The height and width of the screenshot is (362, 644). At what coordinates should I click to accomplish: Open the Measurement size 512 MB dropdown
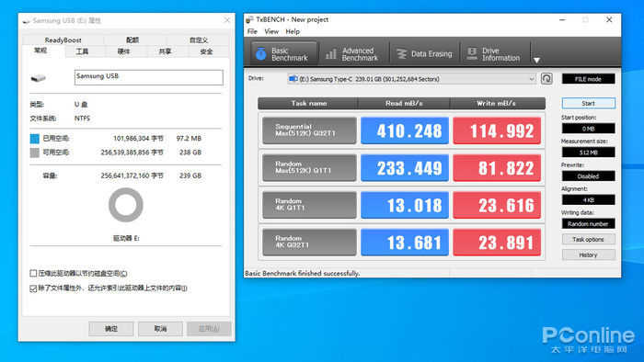point(588,153)
